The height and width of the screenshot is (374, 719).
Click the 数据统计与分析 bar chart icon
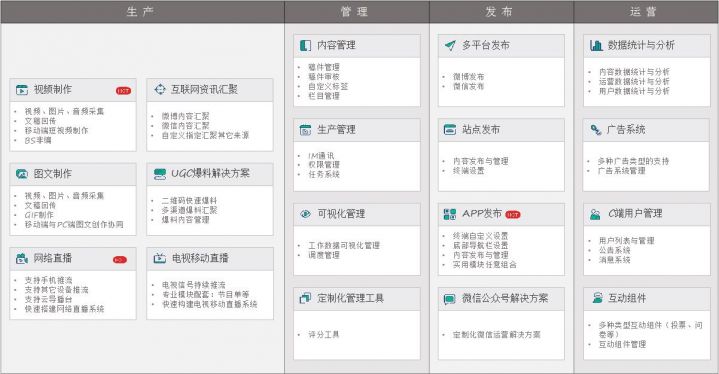click(596, 45)
